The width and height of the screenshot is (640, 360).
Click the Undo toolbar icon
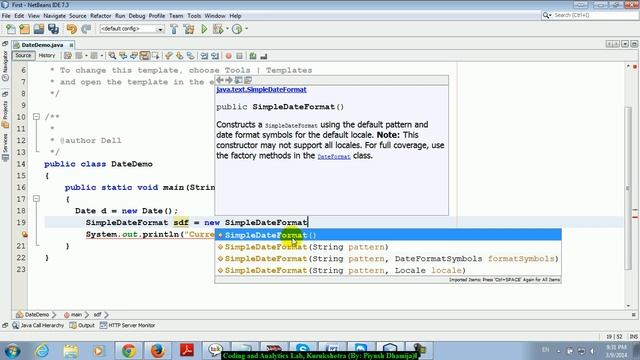pos(72,29)
